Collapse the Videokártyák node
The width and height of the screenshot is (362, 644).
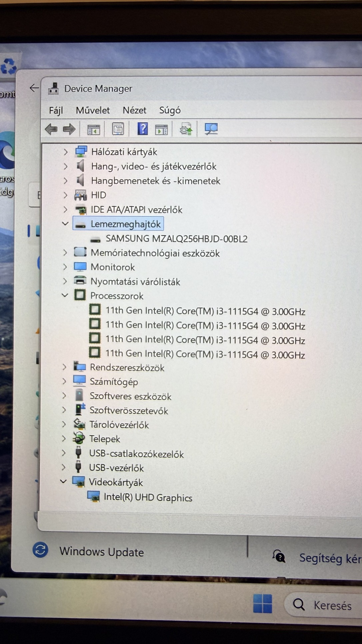click(x=63, y=481)
